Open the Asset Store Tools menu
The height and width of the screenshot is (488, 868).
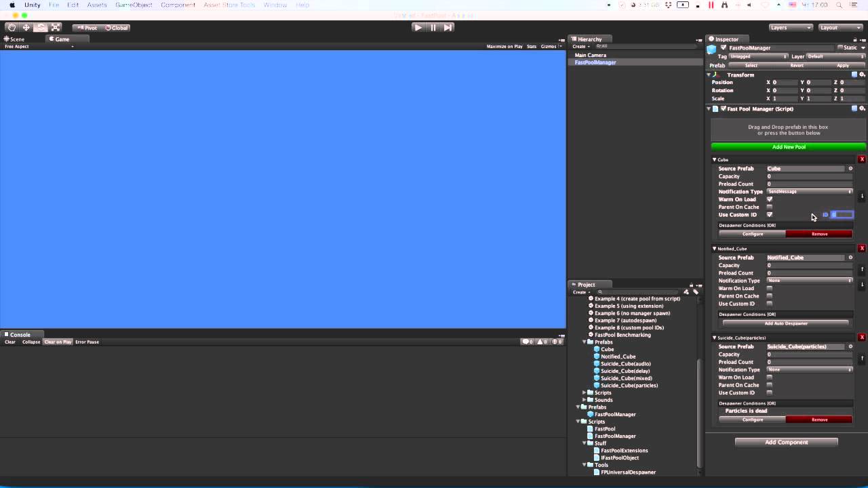tap(229, 5)
